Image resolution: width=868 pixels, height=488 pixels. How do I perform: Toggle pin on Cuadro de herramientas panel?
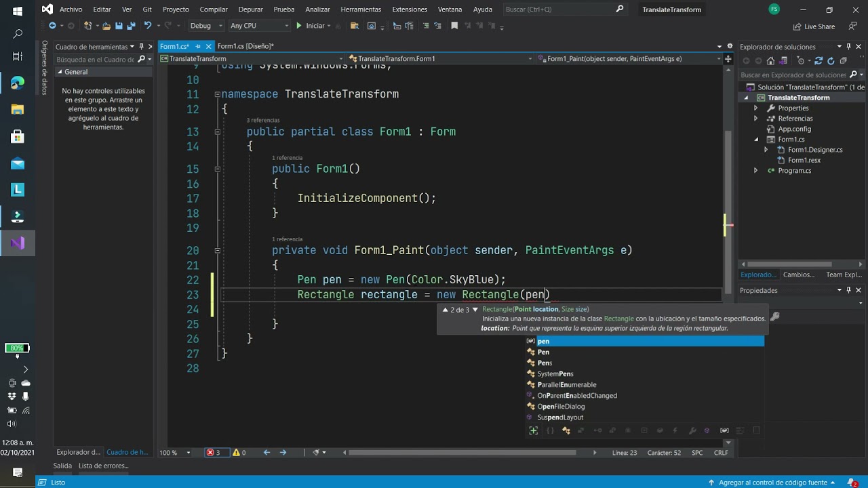[x=141, y=47]
